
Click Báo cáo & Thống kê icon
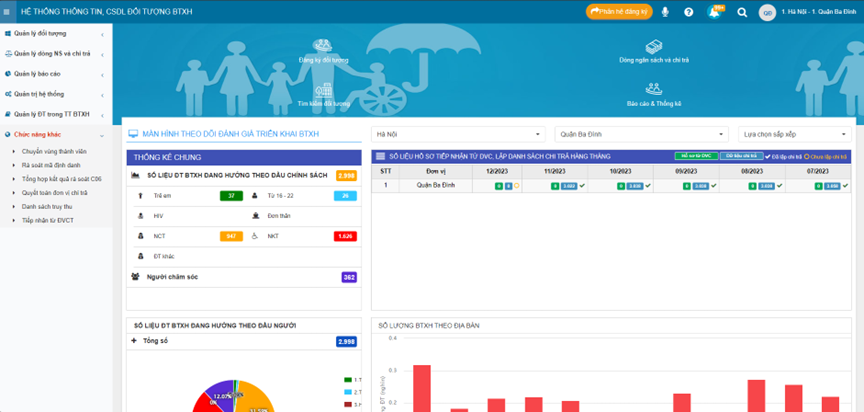(654, 90)
